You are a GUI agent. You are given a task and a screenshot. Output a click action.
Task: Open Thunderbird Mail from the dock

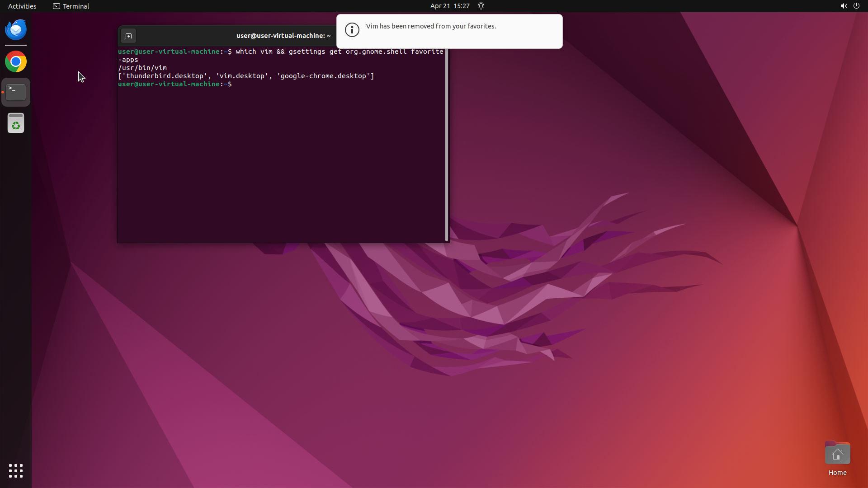tap(16, 30)
